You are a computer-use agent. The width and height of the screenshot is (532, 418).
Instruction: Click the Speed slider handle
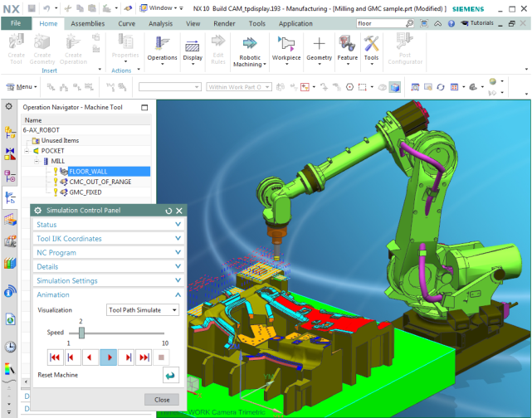tap(81, 333)
